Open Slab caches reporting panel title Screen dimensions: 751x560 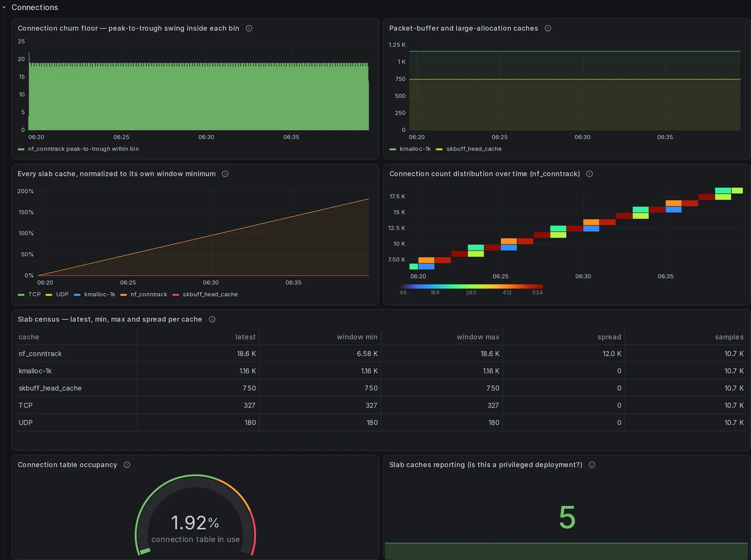(x=486, y=465)
